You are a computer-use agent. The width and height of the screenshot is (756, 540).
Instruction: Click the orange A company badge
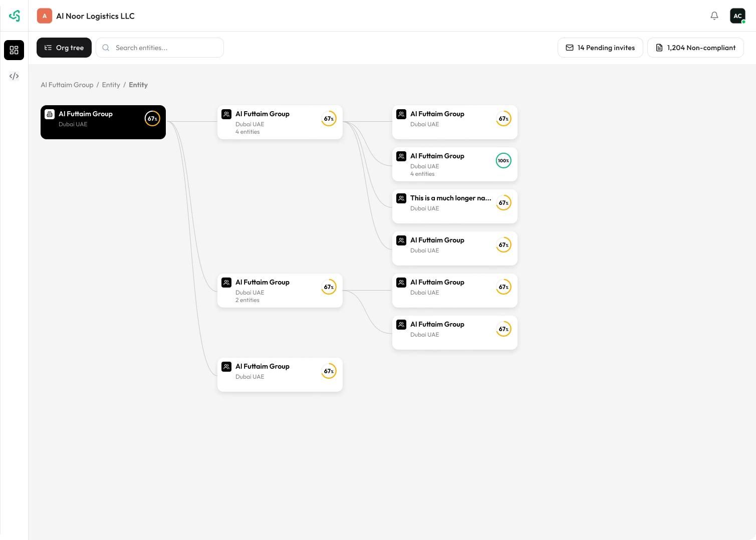click(x=45, y=16)
